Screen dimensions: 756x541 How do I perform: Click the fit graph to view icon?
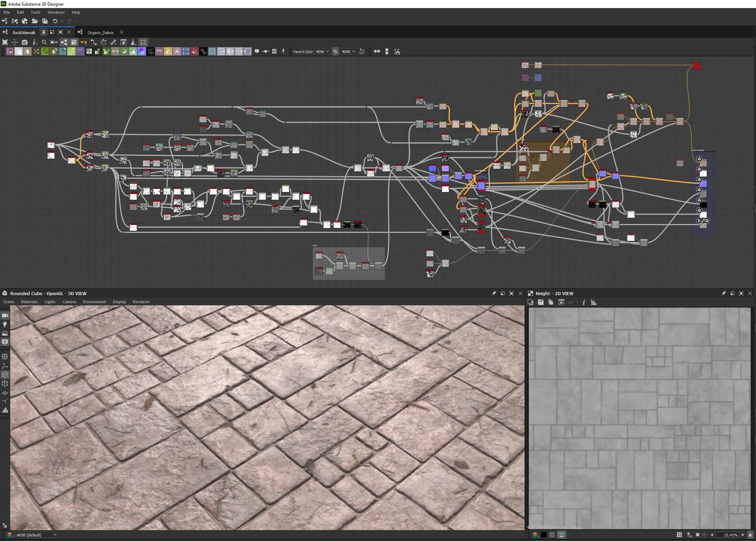[x=5, y=42]
